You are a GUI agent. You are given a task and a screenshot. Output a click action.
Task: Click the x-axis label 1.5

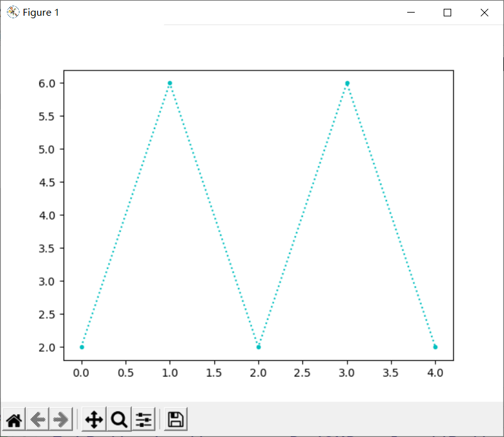tap(214, 373)
